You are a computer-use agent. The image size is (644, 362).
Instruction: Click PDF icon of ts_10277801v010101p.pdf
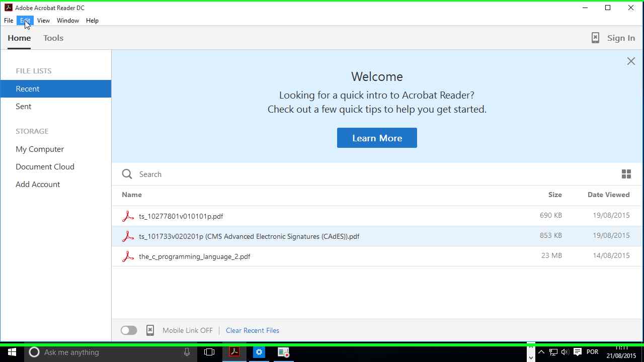click(x=128, y=216)
